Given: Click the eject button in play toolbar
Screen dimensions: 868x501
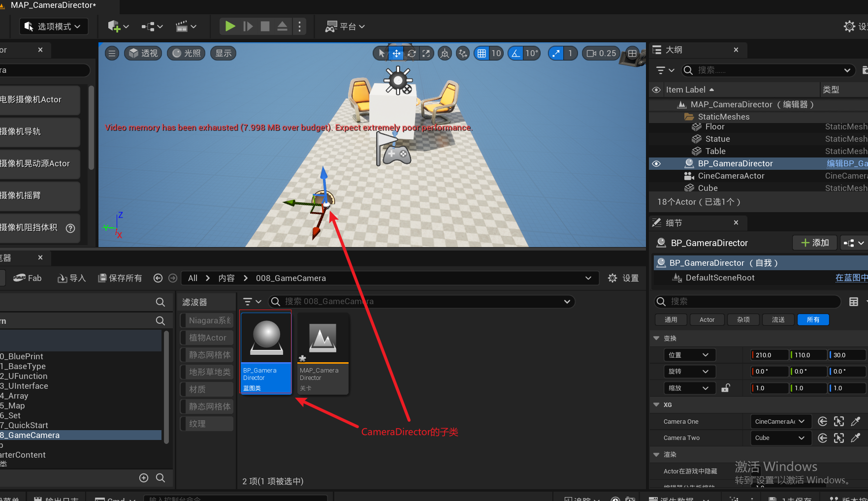Looking at the screenshot, I should [x=282, y=26].
